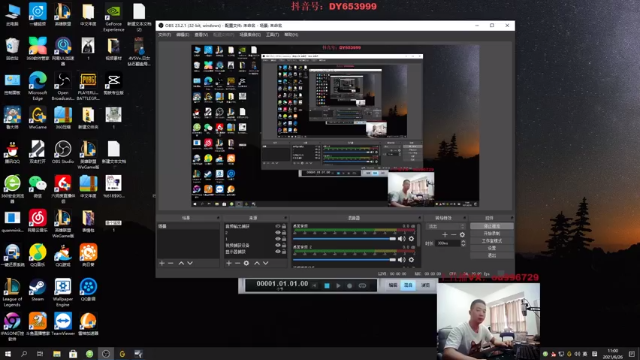Viewport: 640px width, 360px height.
Task: Add a new scene with the plus icon in the Scenes panel
Action: (162, 263)
